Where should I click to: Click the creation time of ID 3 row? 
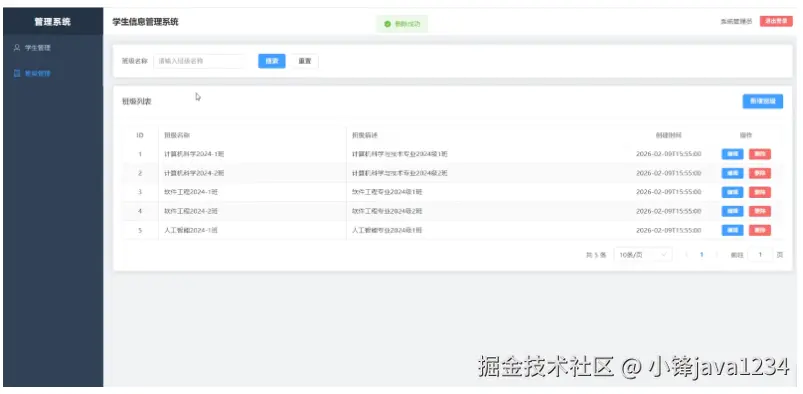(x=668, y=192)
